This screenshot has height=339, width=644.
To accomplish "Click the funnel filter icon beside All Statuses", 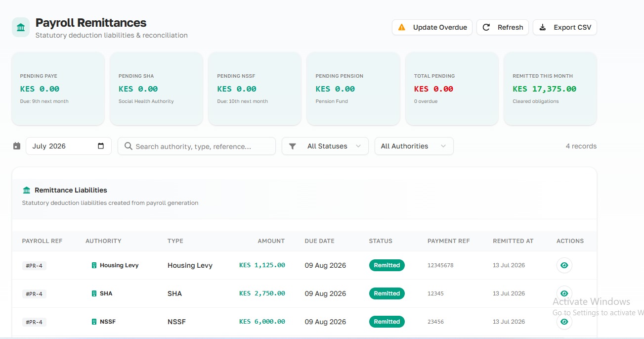I will coord(293,146).
